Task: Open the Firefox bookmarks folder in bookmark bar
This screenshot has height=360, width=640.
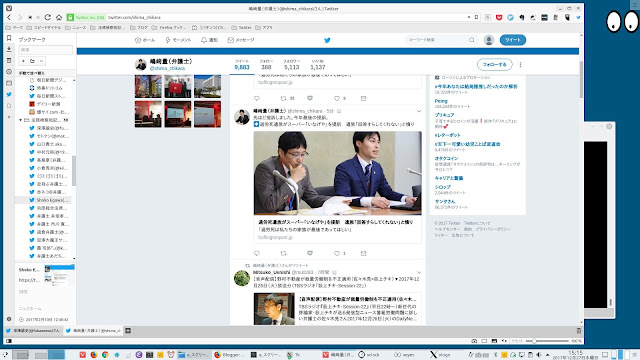Action: pos(169,27)
